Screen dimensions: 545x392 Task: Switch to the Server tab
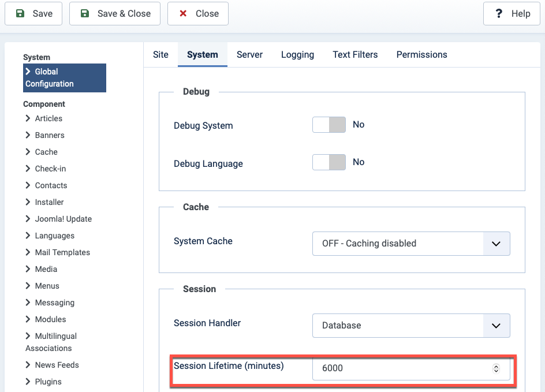[x=249, y=55]
